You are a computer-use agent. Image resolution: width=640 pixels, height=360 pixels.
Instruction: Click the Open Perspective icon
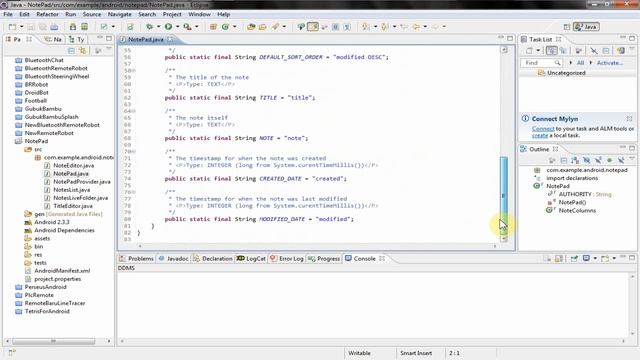[x=567, y=27]
